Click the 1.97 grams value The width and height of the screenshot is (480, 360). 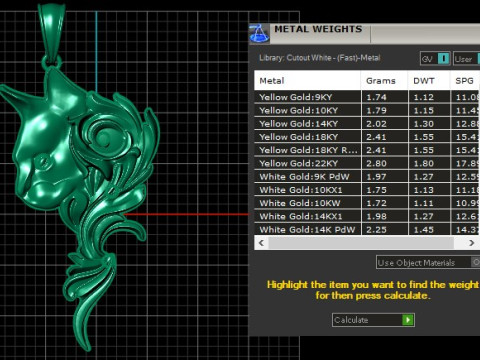coord(376,177)
